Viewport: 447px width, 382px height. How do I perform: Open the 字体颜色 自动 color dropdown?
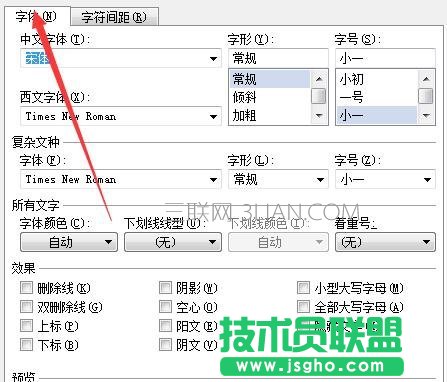click(x=69, y=242)
